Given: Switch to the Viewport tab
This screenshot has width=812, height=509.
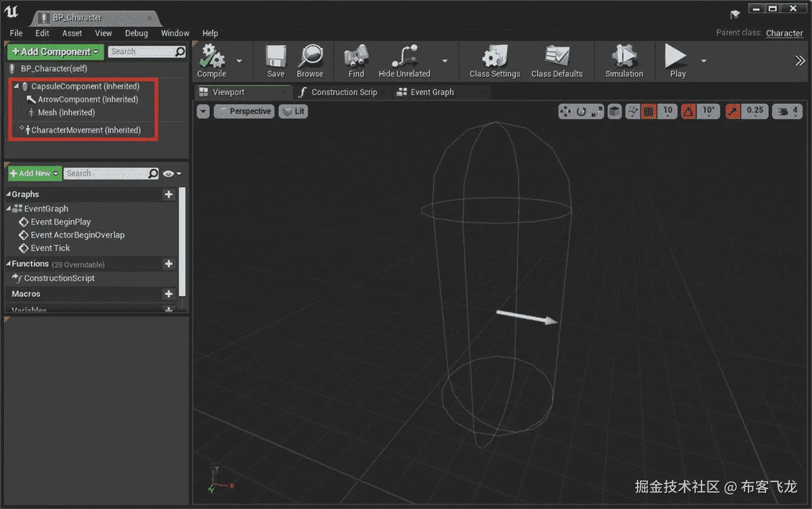Looking at the screenshot, I should [243, 92].
